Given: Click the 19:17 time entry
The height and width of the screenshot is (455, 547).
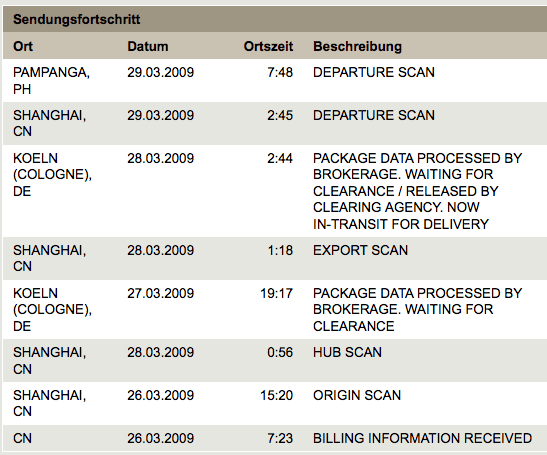Looking at the screenshot, I should pyautogui.click(x=276, y=293).
